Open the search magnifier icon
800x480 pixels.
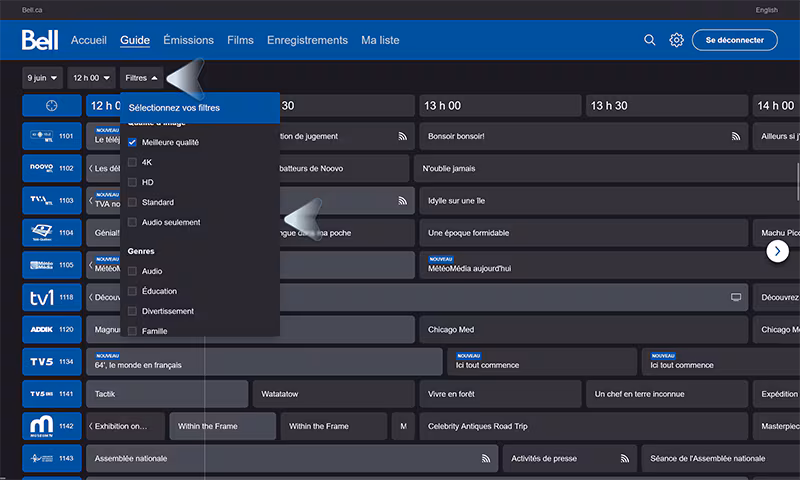pyautogui.click(x=649, y=40)
